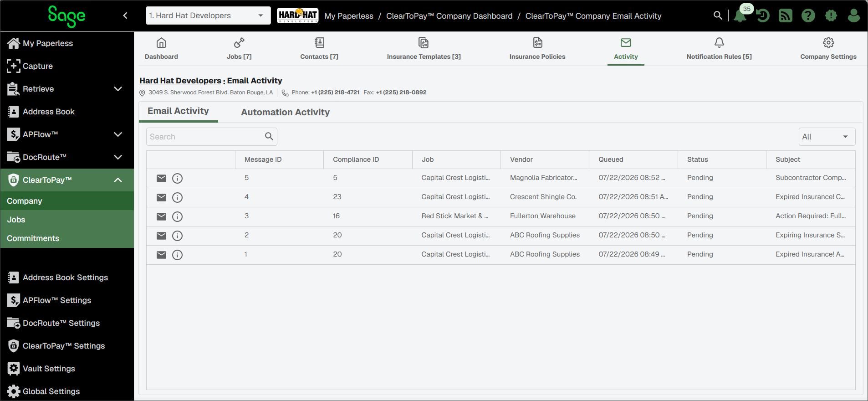Click the envelope icon for message 5

161,178
